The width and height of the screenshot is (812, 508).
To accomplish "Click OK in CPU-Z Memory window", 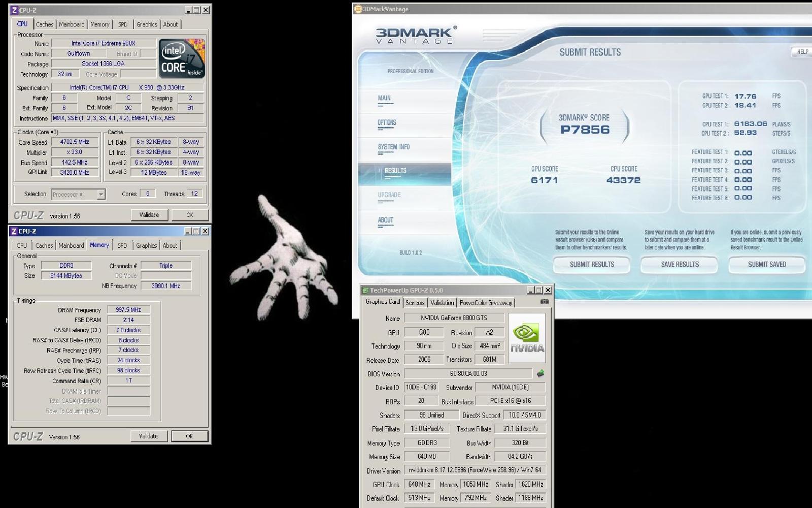I will (189, 436).
